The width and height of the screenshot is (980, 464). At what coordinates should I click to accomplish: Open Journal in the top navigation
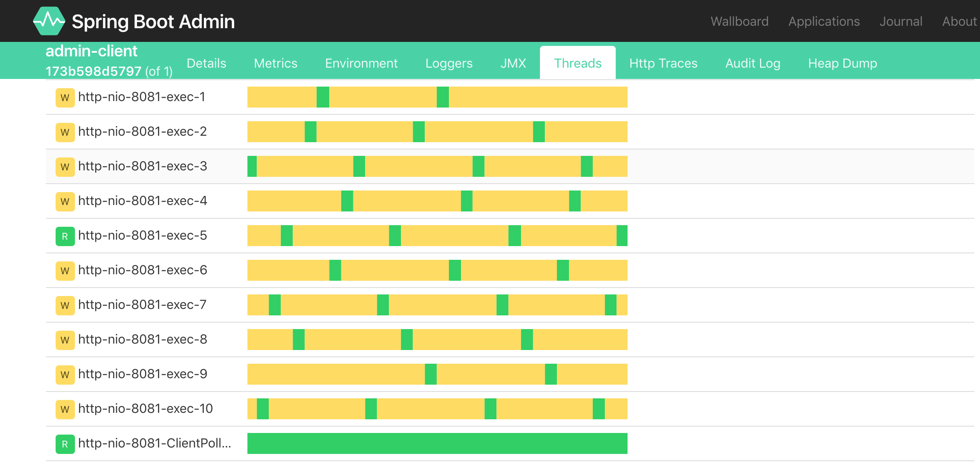point(901,21)
